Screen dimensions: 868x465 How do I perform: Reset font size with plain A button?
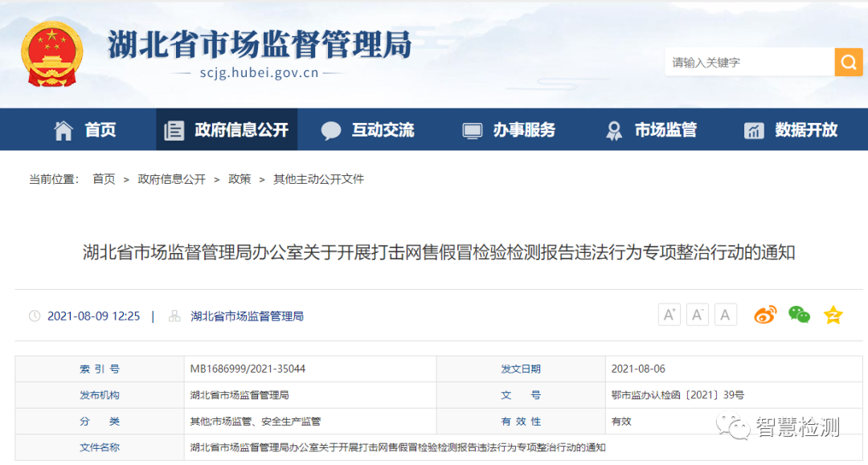[726, 315]
